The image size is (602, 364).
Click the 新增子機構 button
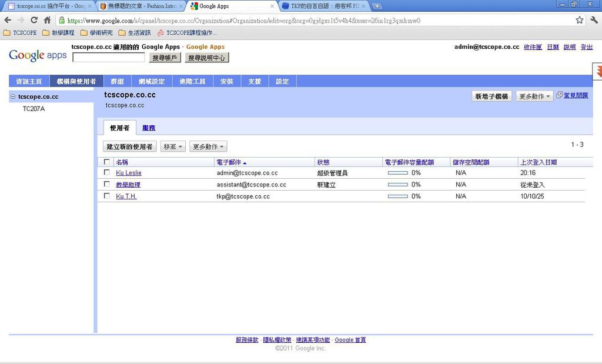(x=491, y=96)
